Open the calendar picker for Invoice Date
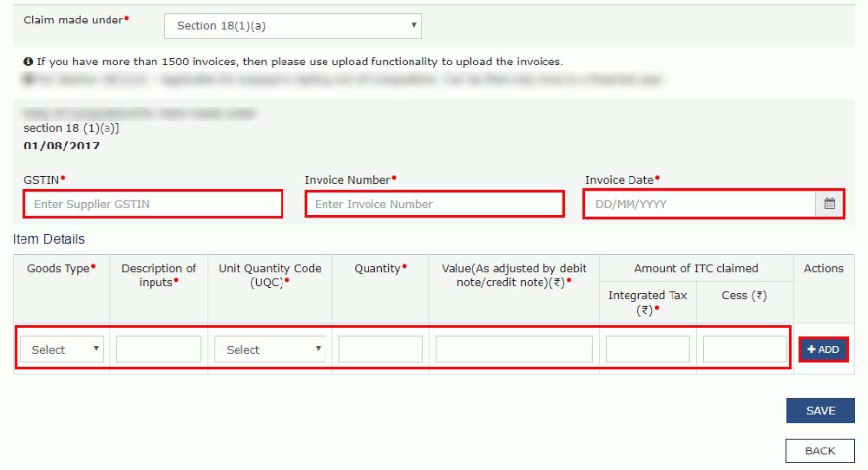 829,205
